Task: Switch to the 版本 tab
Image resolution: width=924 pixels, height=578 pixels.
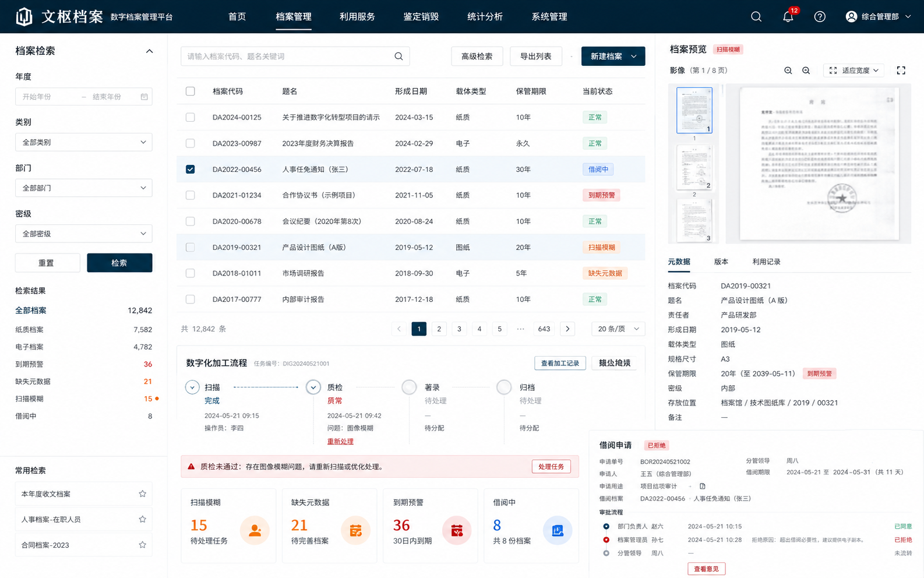Action: (x=721, y=262)
